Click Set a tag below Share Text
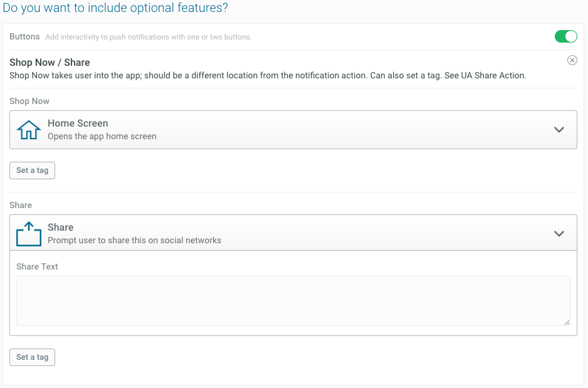This screenshot has height=388, width=588. [32, 357]
